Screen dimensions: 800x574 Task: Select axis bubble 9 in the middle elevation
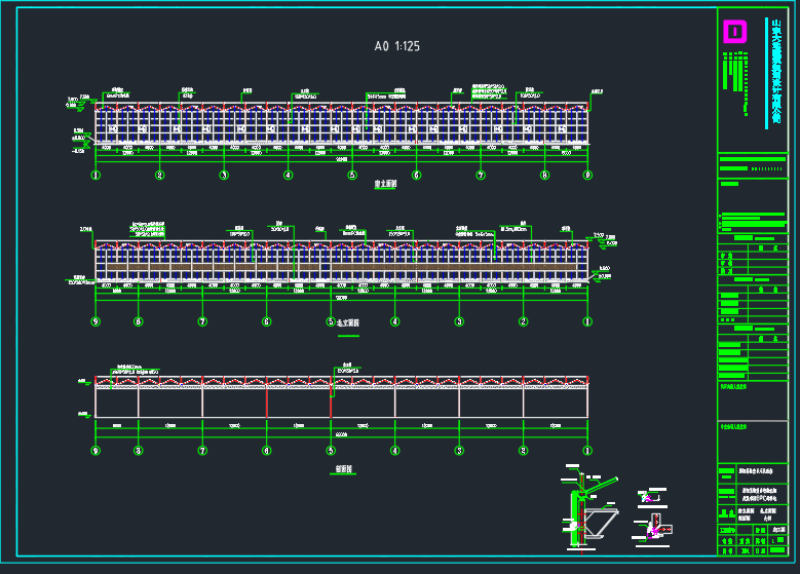pyautogui.click(x=96, y=322)
